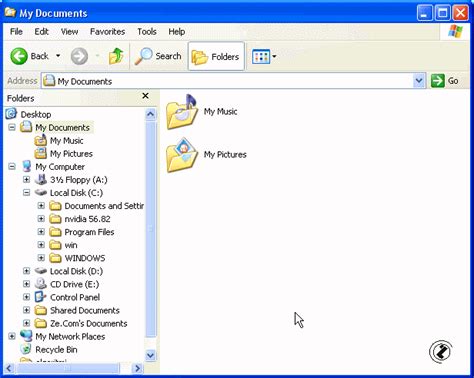Screen dimensions: 474x378
Task: Collapse the My Computer tree node
Action: [12, 166]
